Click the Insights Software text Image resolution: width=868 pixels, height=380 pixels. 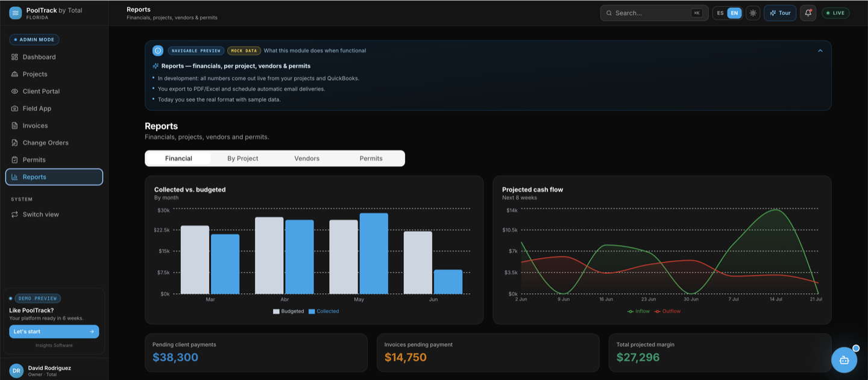[54, 345]
